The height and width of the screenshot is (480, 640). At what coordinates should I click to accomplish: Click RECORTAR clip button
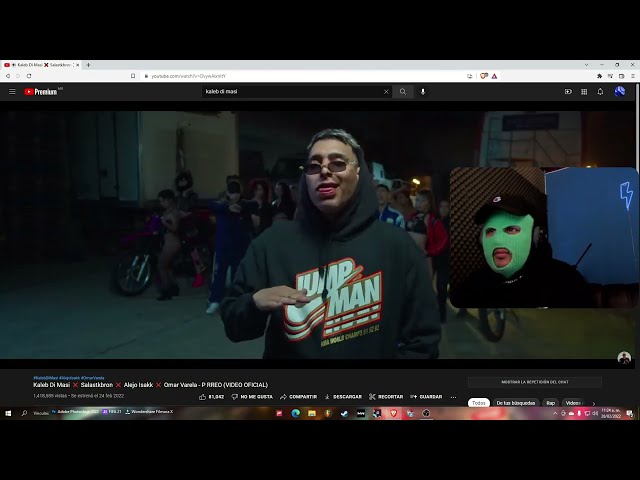[x=386, y=397]
